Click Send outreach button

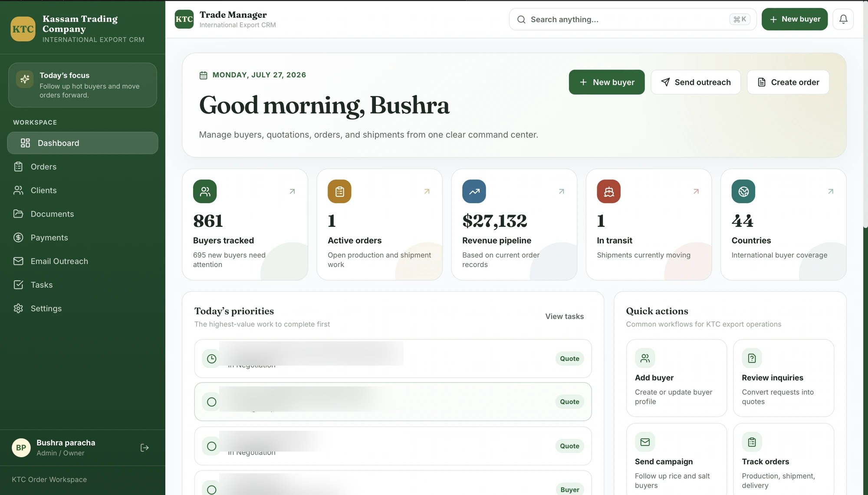696,82
